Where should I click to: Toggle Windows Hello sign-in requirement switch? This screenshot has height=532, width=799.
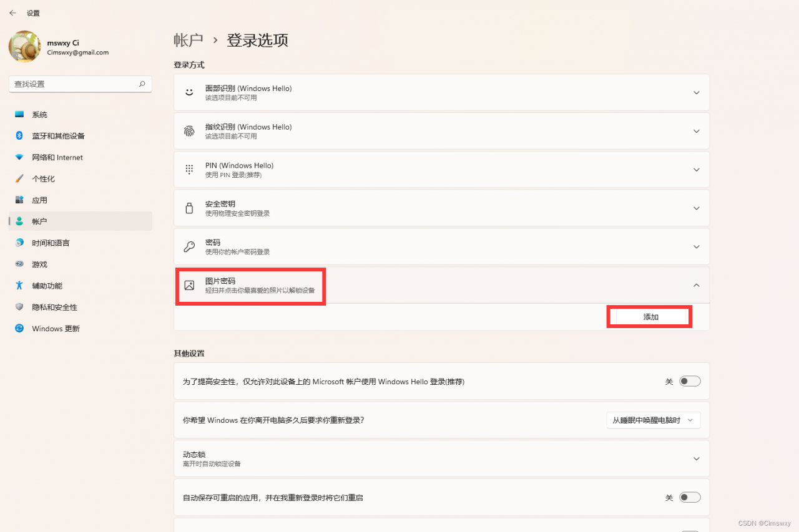click(690, 381)
